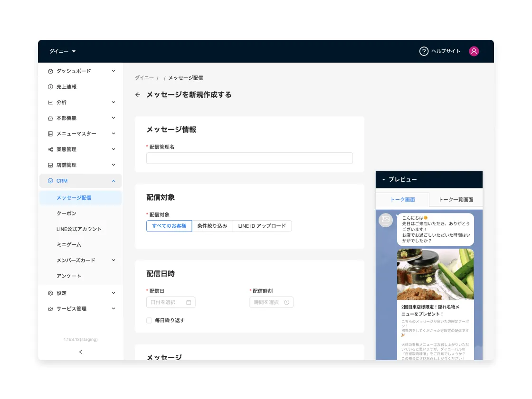Click the 配信管理名 input field
The height and width of the screenshot is (399, 532).
[x=249, y=158]
